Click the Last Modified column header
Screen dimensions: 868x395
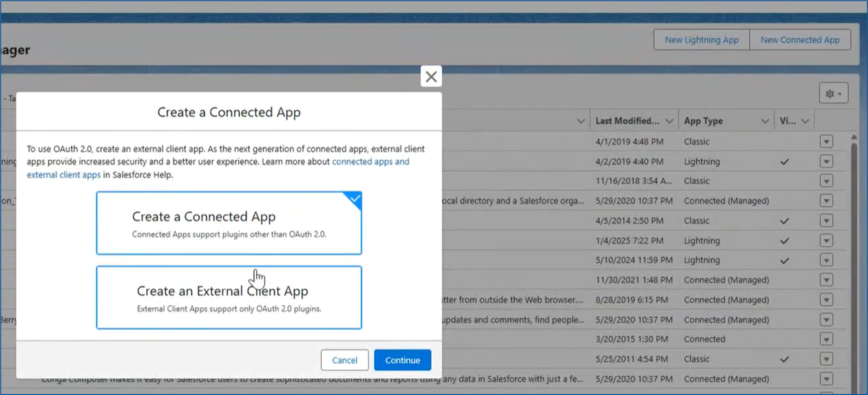[x=627, y=121]
